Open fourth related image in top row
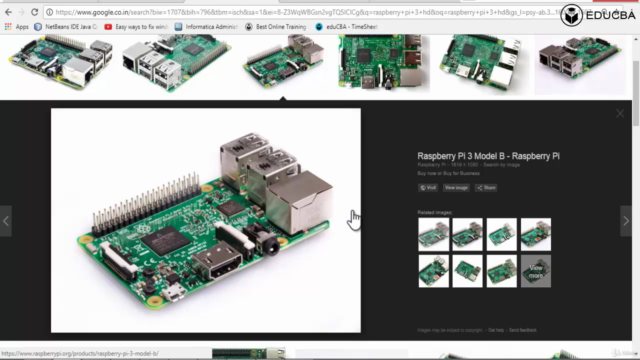Screen dimensions: 640x360 (x=536, y=234)
